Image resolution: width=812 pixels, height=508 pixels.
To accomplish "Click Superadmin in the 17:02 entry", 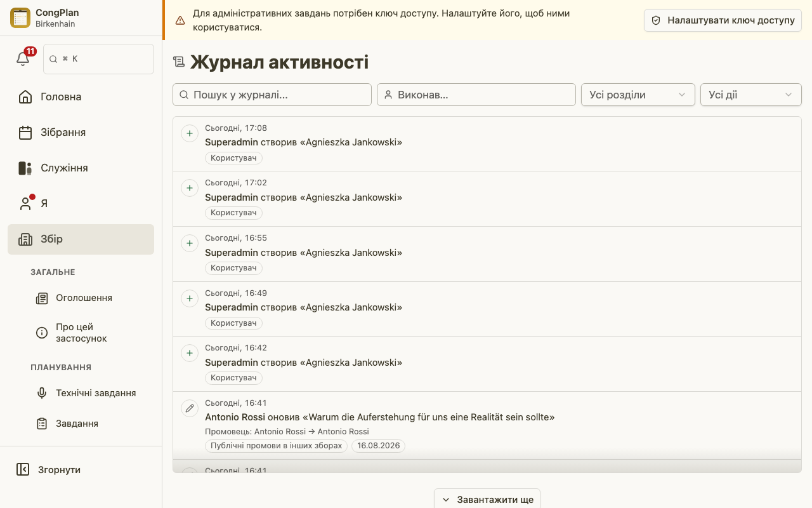I will pos(232,197).
